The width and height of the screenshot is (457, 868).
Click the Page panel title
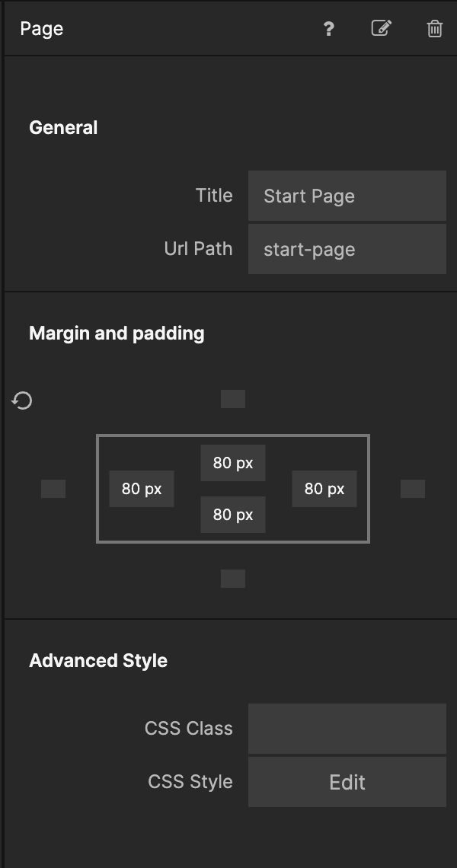pyautogui.click(x=42, y=29)
